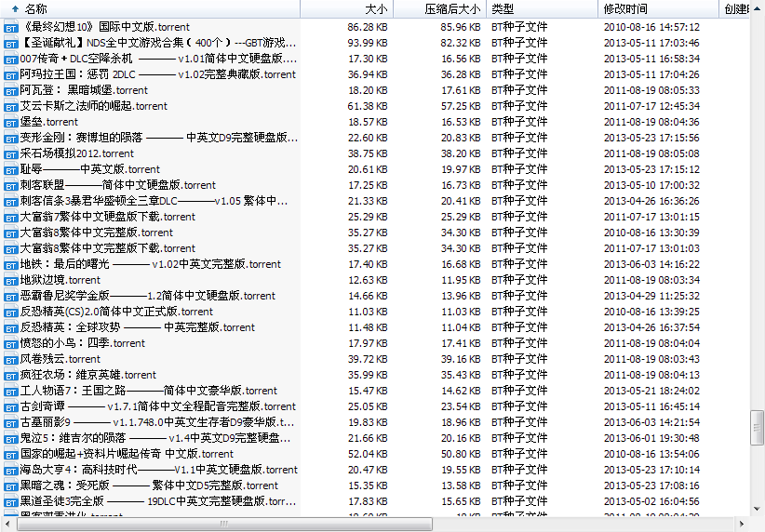Image resolution: width=765 pixels, height=532 pixels.
Task: Click size value 52.04 KB
Action: tap(368, 454)
